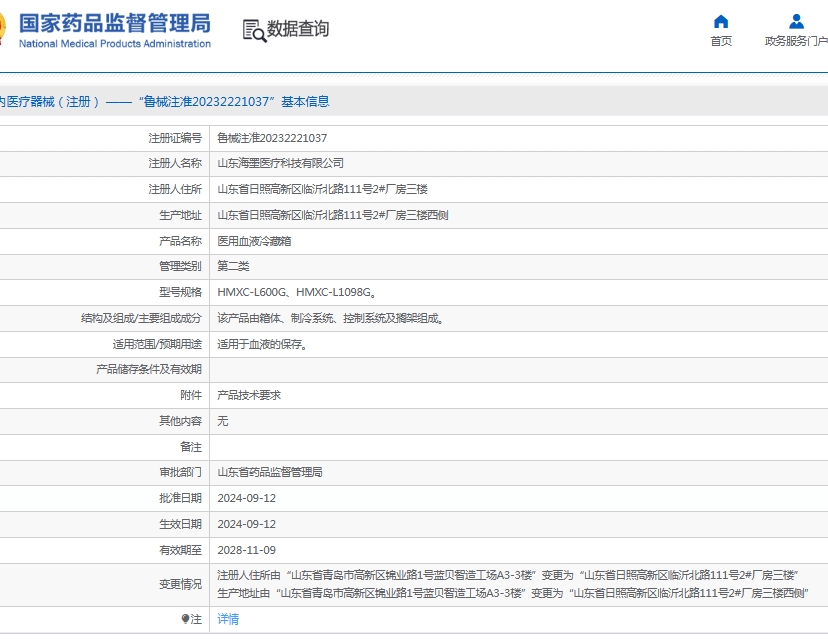Select registrant name 山东海罡医疗科技有限公司
This screenshot has height=639, width=828.
pyautogui.click(x=280, y=164)
